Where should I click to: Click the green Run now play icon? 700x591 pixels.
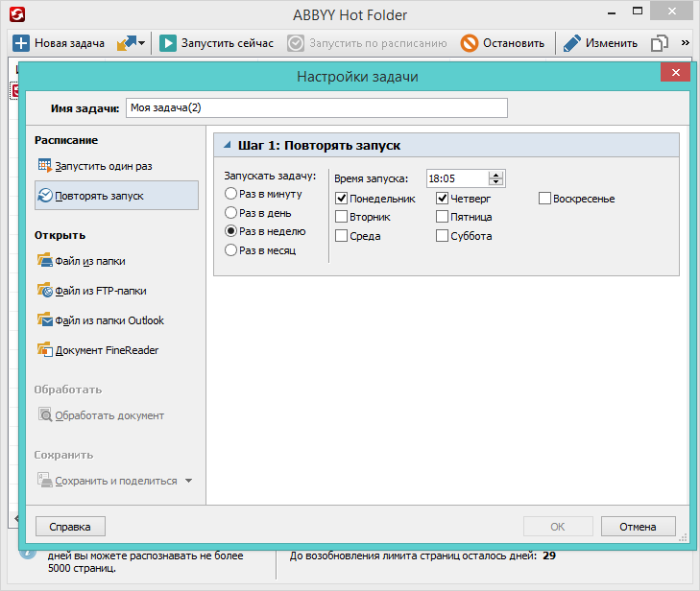pos(168,43)
